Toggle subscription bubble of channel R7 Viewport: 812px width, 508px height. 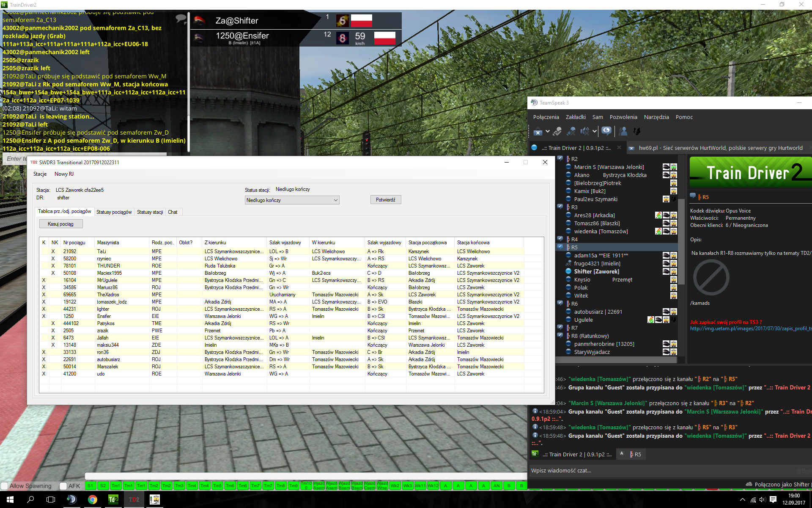560,327
